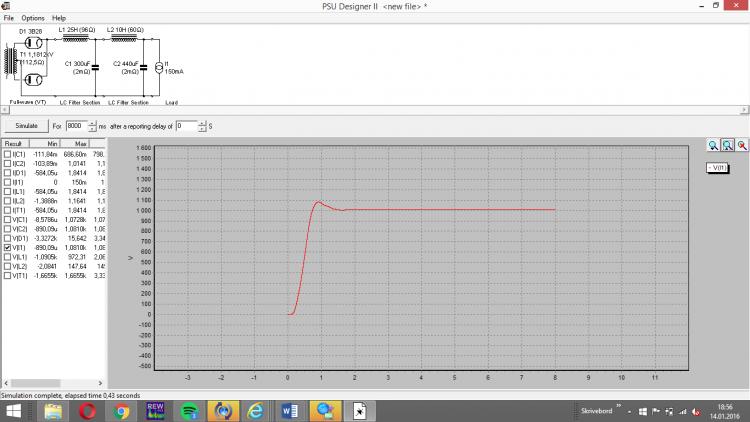
Task: Open File Explorer from the taskbar
Action: coord(53,411)
